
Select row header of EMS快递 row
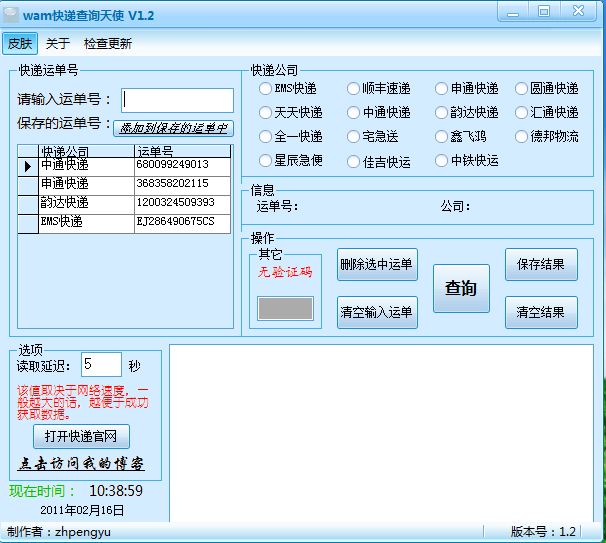coord(28,224)
